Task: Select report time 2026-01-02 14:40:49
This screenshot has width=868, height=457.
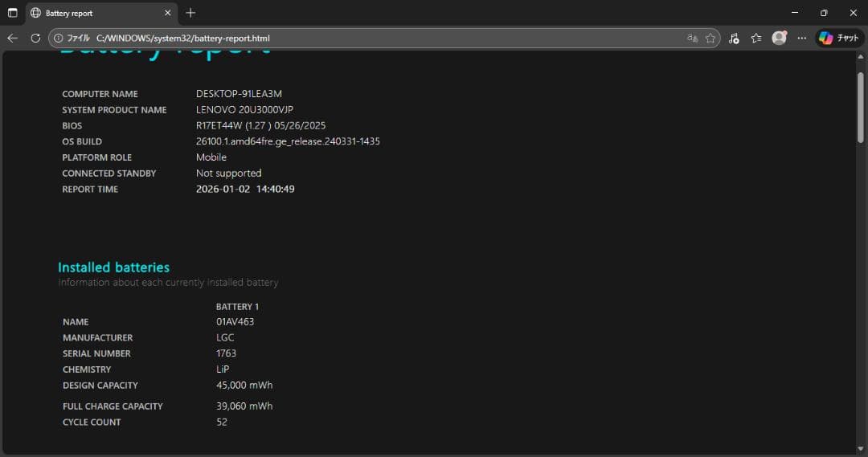Action: (x=245, y=190)
